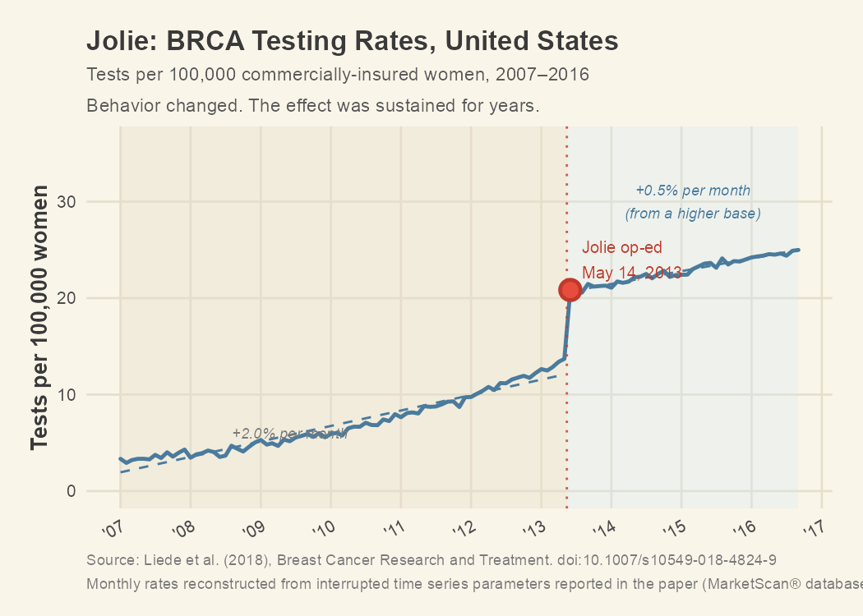Screen dimensions: 863x616
Task: Click the y-axis value 20
Action: (x=66, y=298)
